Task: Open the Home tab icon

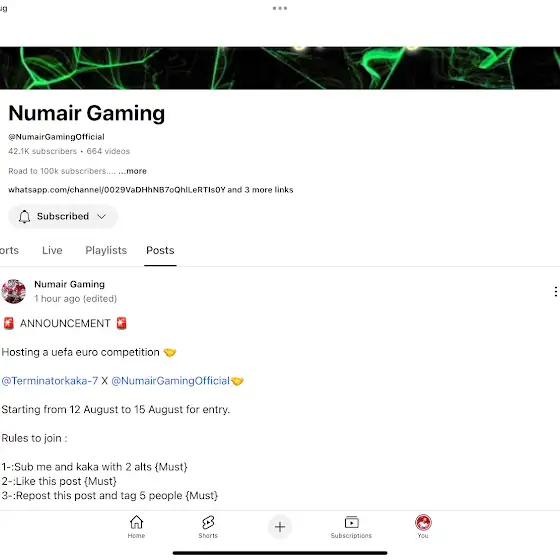Action: pyautogui.click(x=136, y=522)
